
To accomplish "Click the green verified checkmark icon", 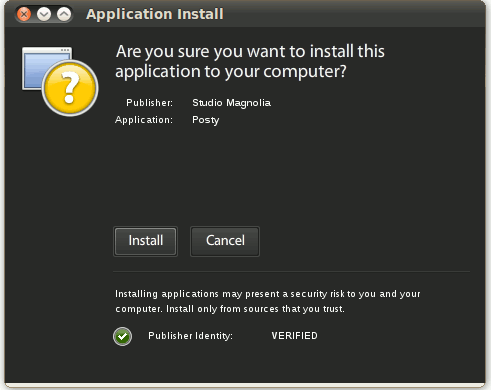I will pyautogui.click(x=122, y=336).
